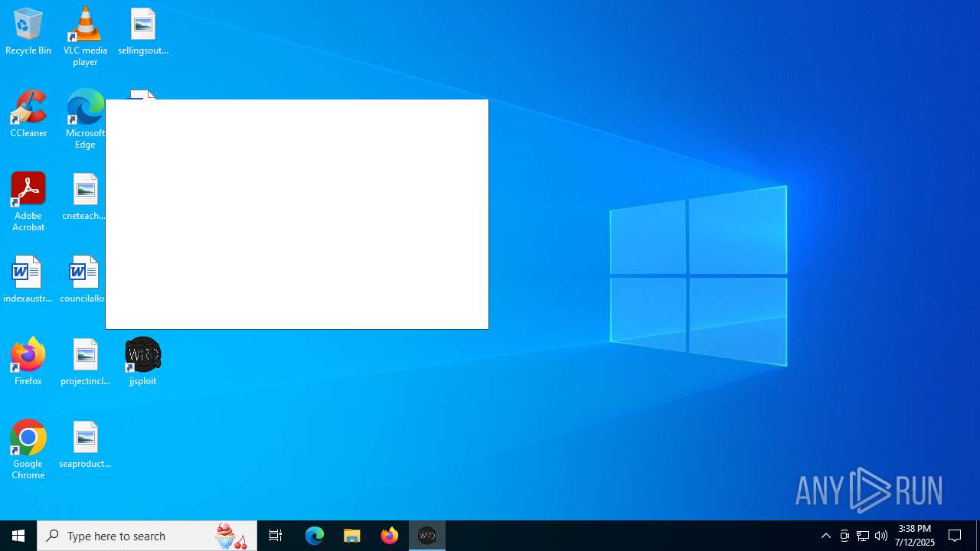This screenshot has width=980, height=551.
Task: Open clock showing 3:38 PM
Action: point(915,536)
